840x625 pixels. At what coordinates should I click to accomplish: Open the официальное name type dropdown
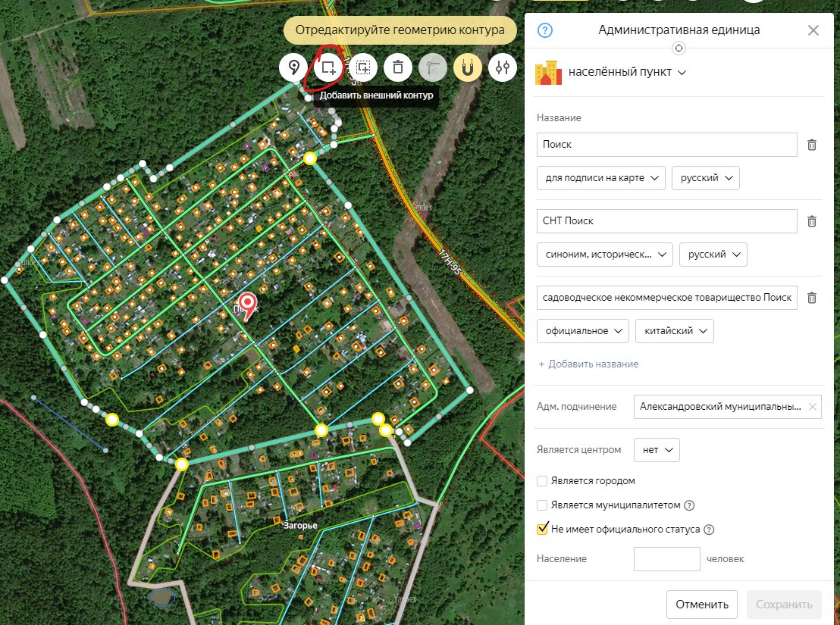coord(583,331)
